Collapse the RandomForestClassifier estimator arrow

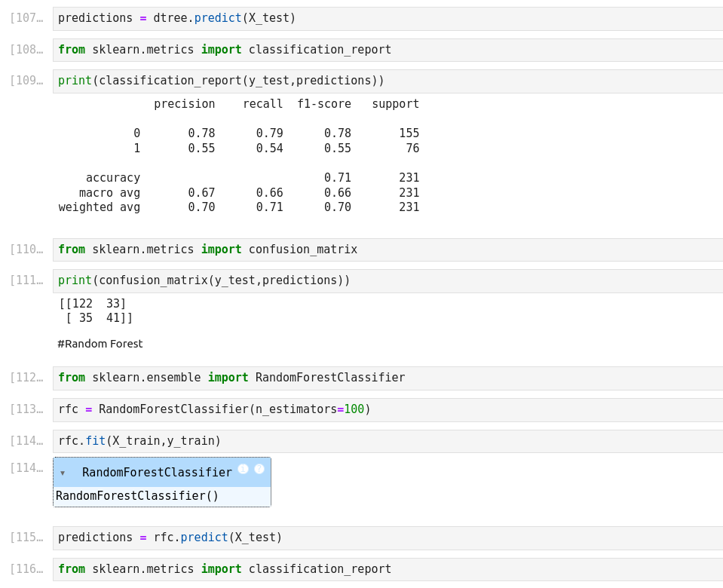[x=63, y=473]
